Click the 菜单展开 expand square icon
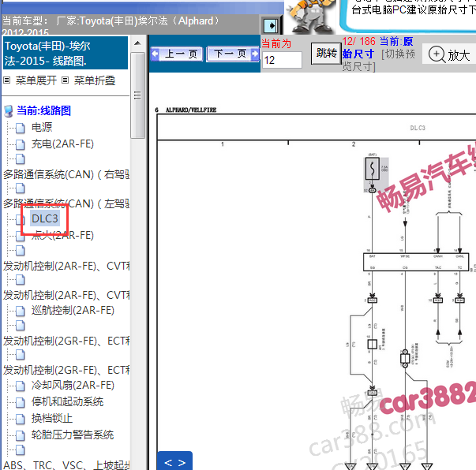The image size is (476, 470). point(7,80)
